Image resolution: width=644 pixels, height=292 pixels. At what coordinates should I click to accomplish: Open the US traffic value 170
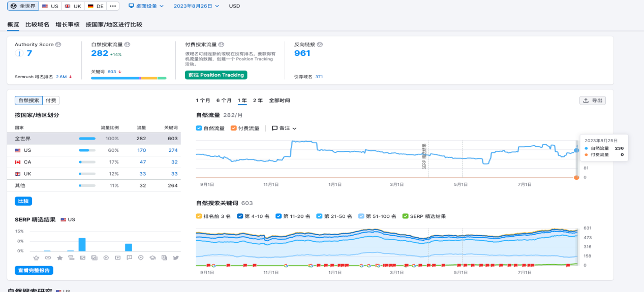point(142,150)
